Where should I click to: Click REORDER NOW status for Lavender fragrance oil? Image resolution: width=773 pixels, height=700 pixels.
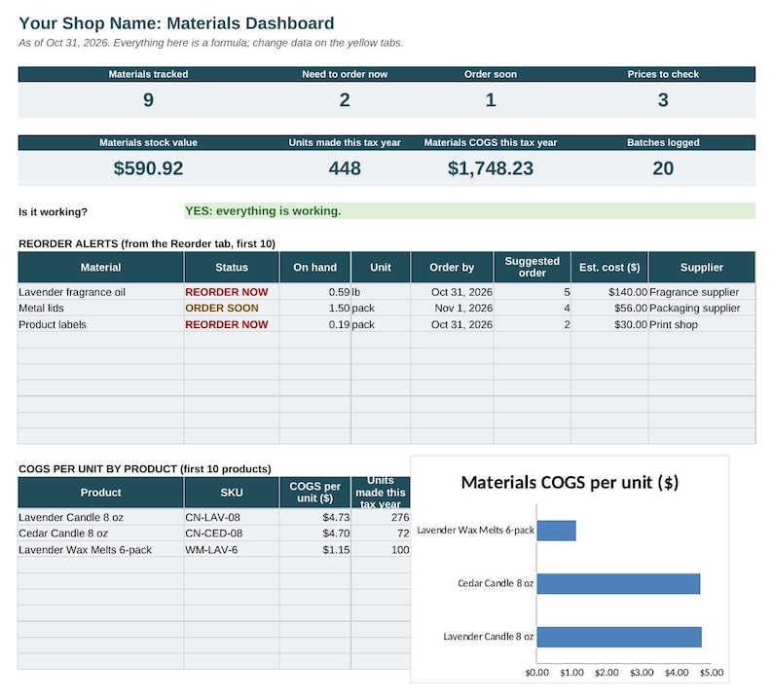click(232, 292)
